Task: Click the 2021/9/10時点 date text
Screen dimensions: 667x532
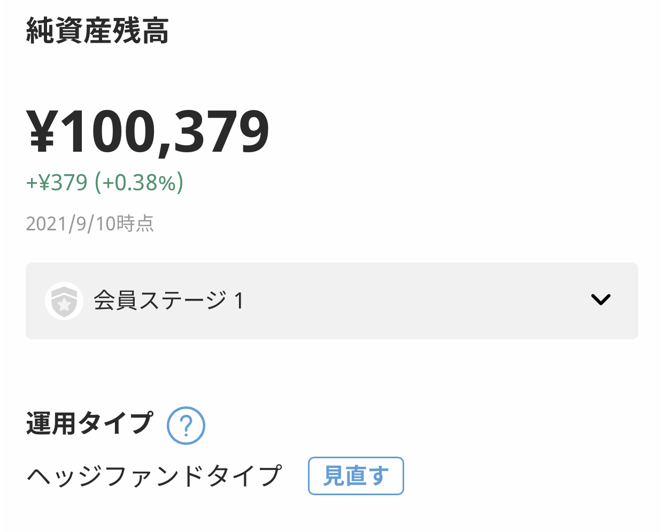Action: [x=90, y=224]
